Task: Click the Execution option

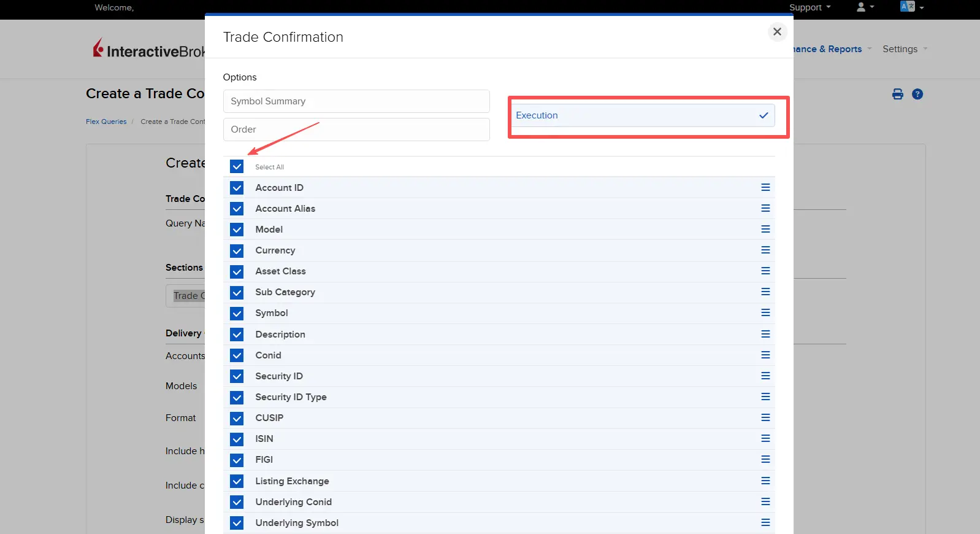Action: click(x=643, y=115)
